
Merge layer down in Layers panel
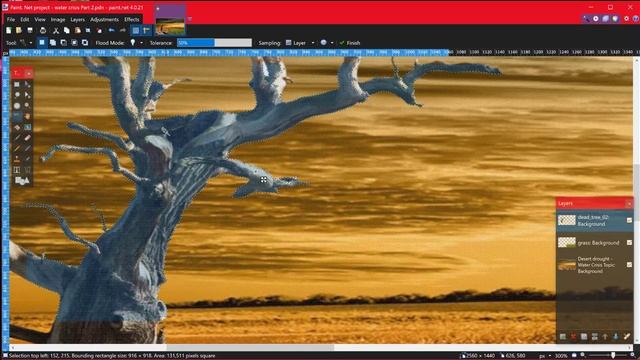[x=594, y=337]
